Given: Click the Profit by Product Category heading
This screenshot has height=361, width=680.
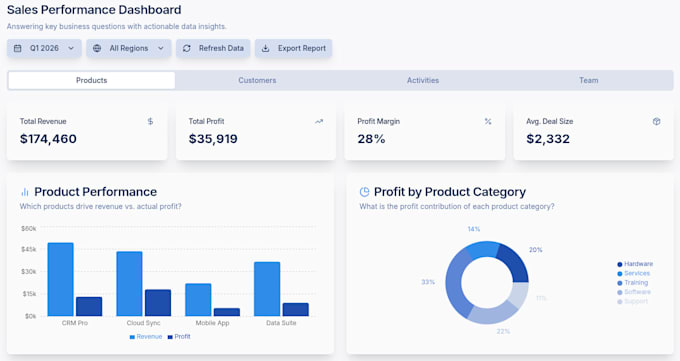Looking at the screenshot, I should [450, 192].
